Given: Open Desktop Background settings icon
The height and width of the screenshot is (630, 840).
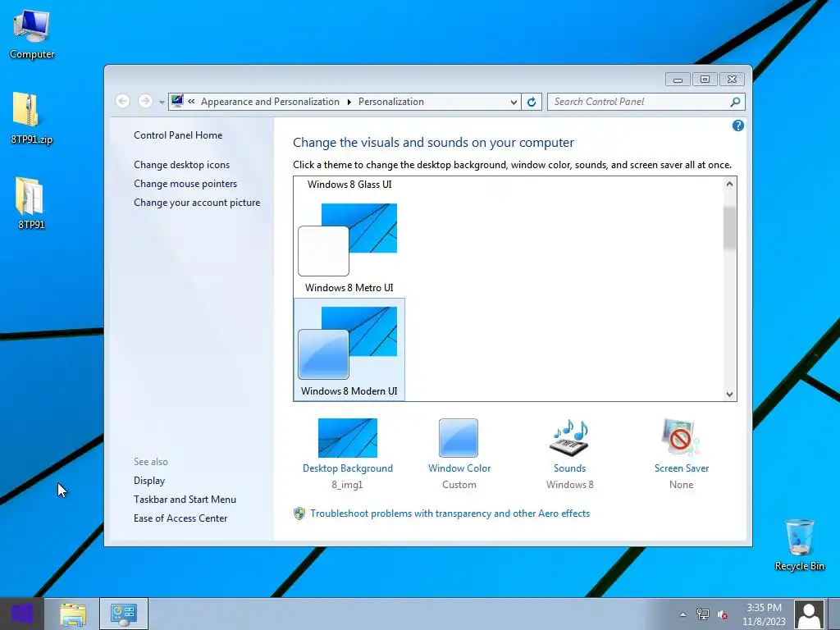Looking at the screenshot, I should point(348,438).
